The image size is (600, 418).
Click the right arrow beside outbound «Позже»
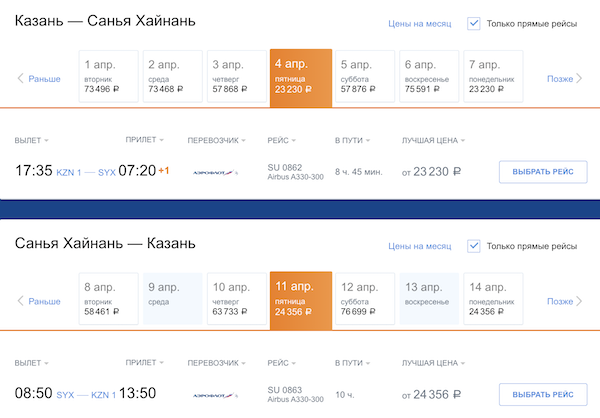(x=580, y=79)
